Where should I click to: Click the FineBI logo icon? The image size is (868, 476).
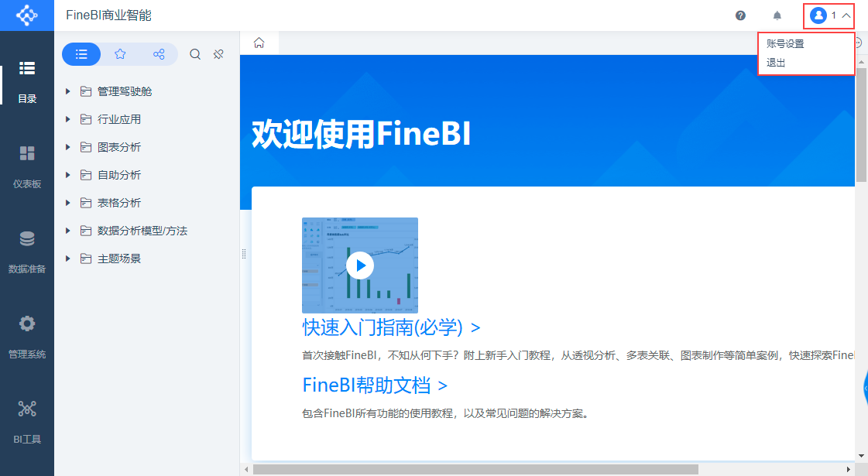[26, 15]
